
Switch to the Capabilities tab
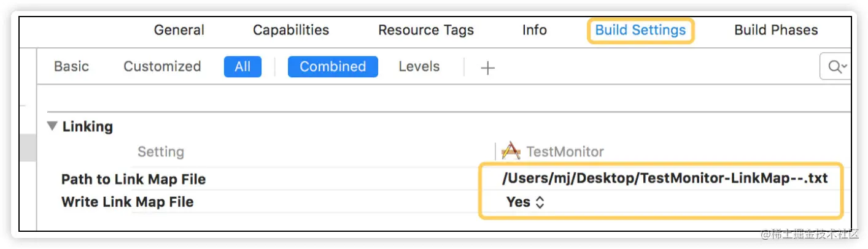click(291, 30)
